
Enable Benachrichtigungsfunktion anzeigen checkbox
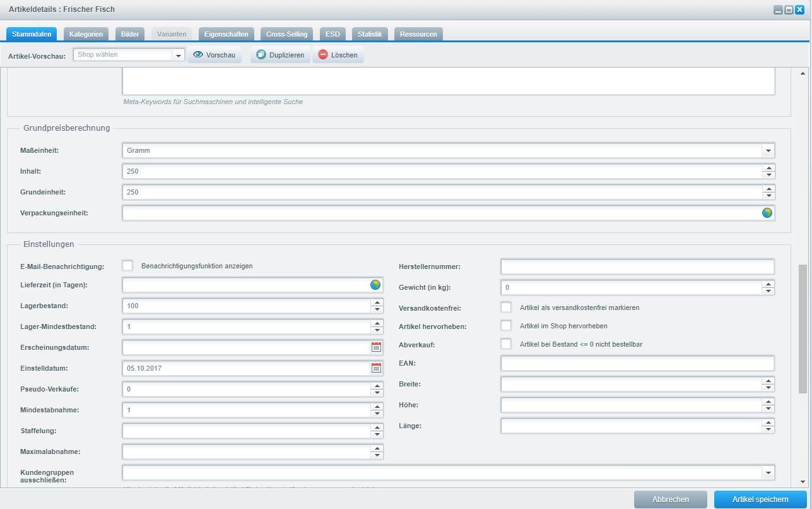click(x=128, y=266)
